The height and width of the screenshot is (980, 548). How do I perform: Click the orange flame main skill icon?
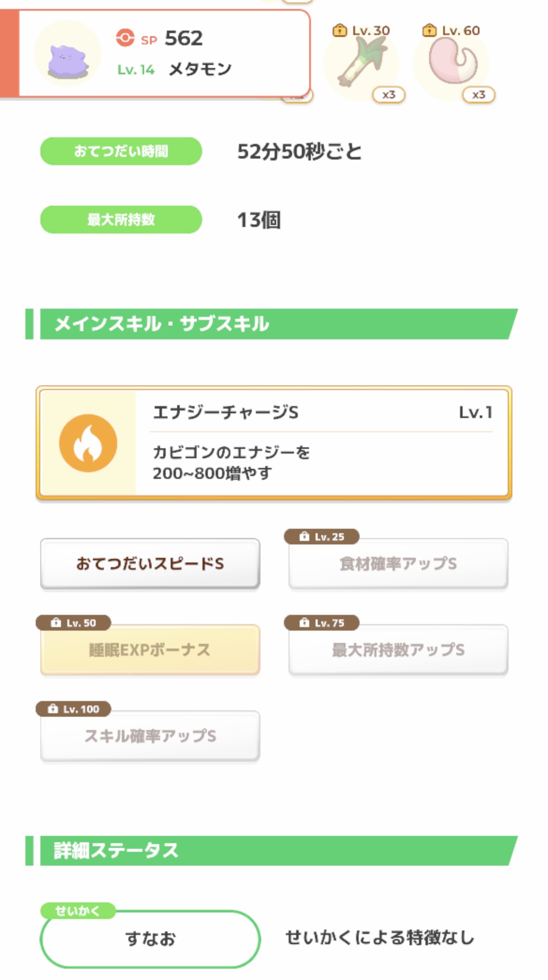coord(88,443)
